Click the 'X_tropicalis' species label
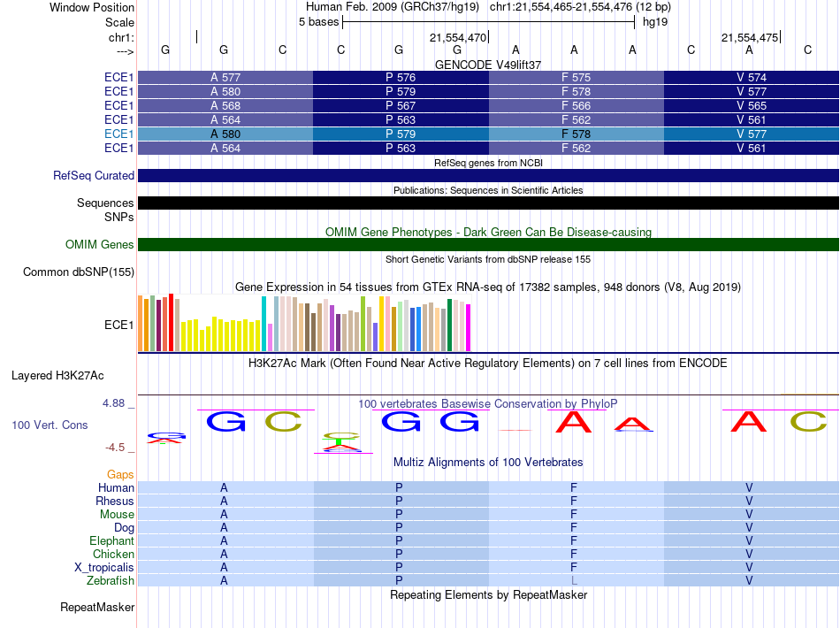This screenshot has width=840, height=628. point(104,568)
